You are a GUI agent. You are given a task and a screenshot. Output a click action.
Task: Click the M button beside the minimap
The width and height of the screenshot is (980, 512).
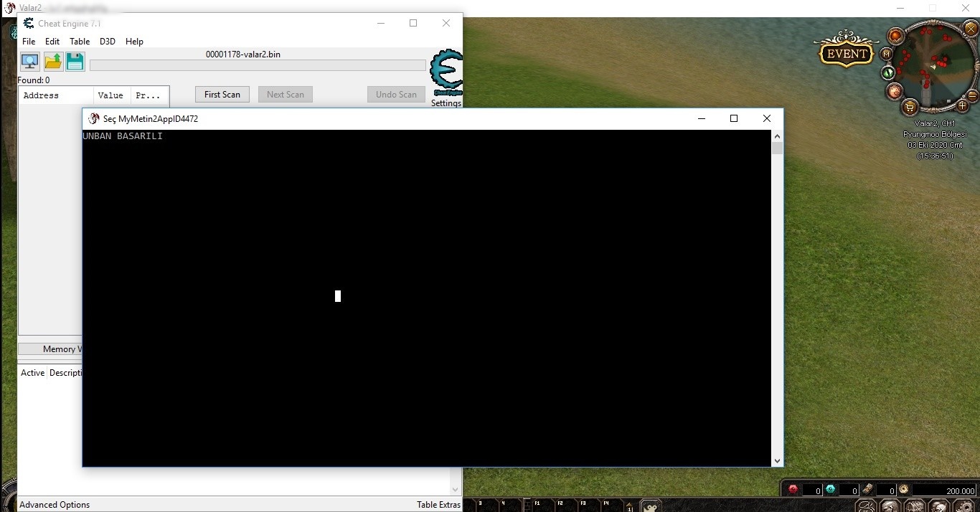pos(887,54)
